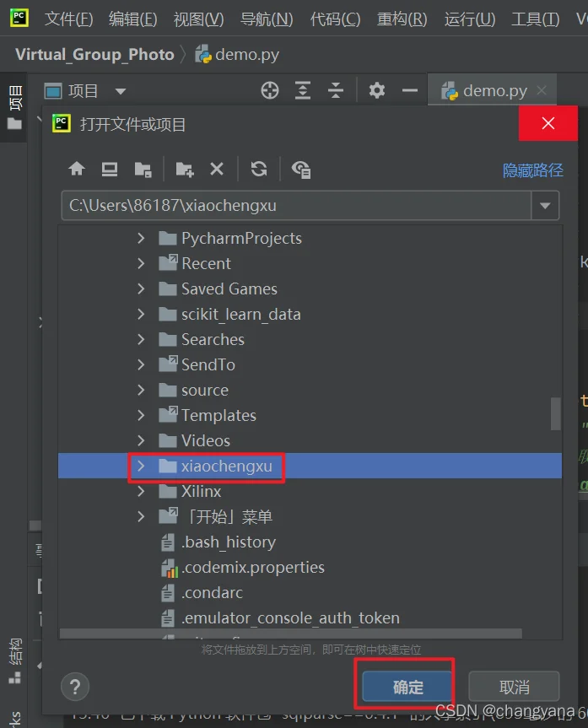The image size is (588, 728).
Task: Close the demo.py editor tab
Action: pos(542,90)
